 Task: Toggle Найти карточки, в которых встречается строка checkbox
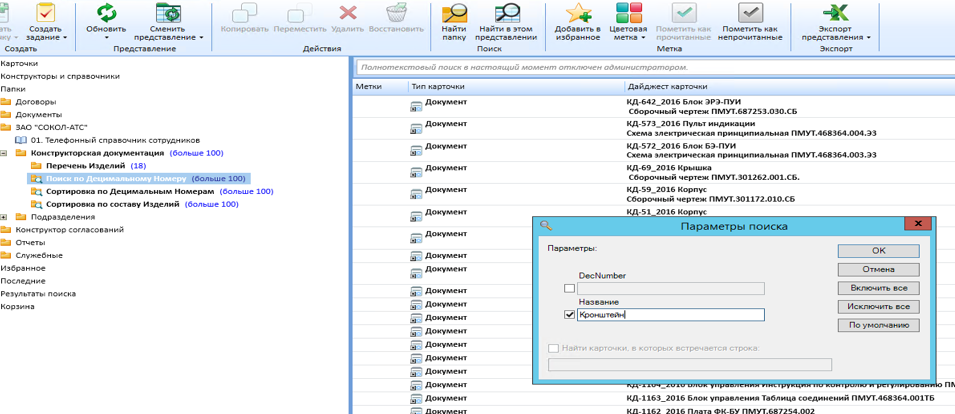click(553, 348)
